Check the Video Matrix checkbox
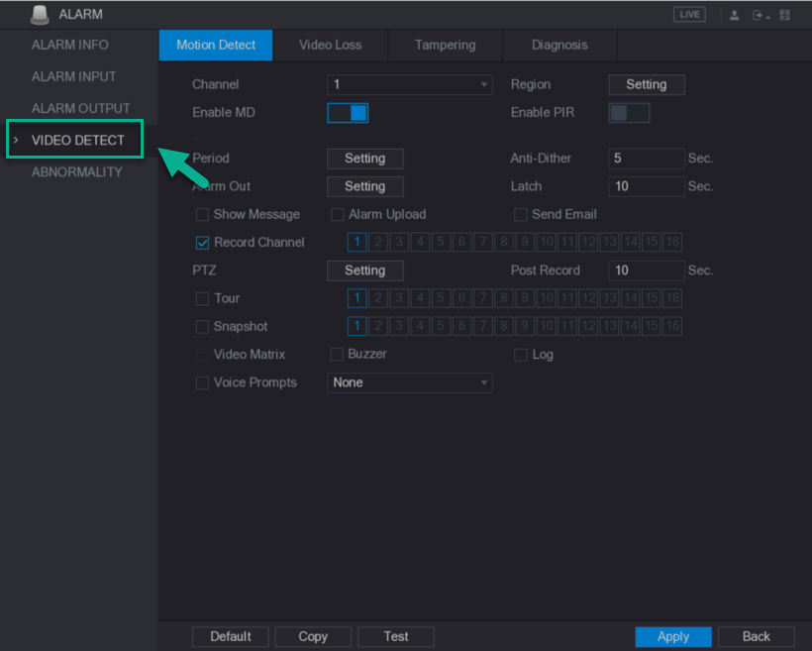This screenshot has width=812, height=651. (x=202, y=355)
